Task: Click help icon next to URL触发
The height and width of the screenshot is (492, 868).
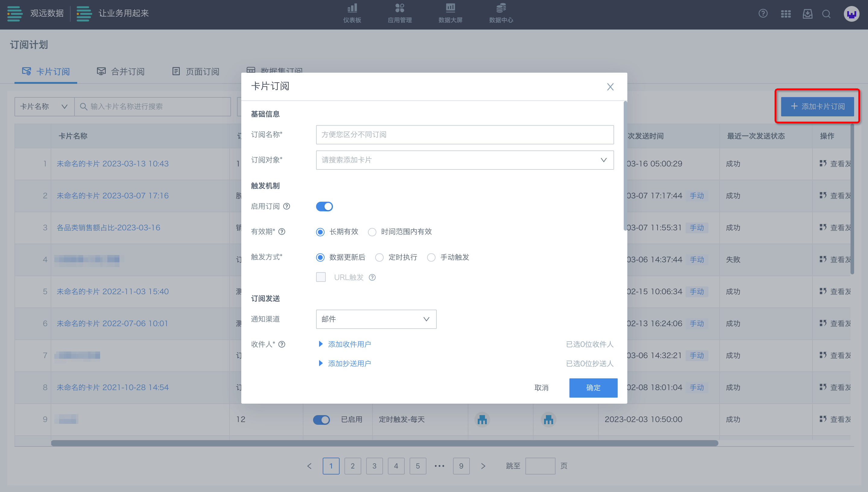Action: click(372, 277)
